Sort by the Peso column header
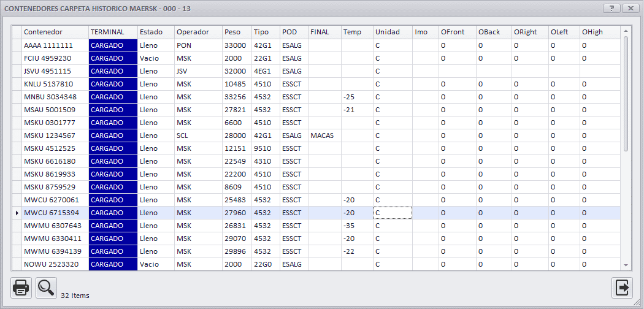 click(237, 32)
